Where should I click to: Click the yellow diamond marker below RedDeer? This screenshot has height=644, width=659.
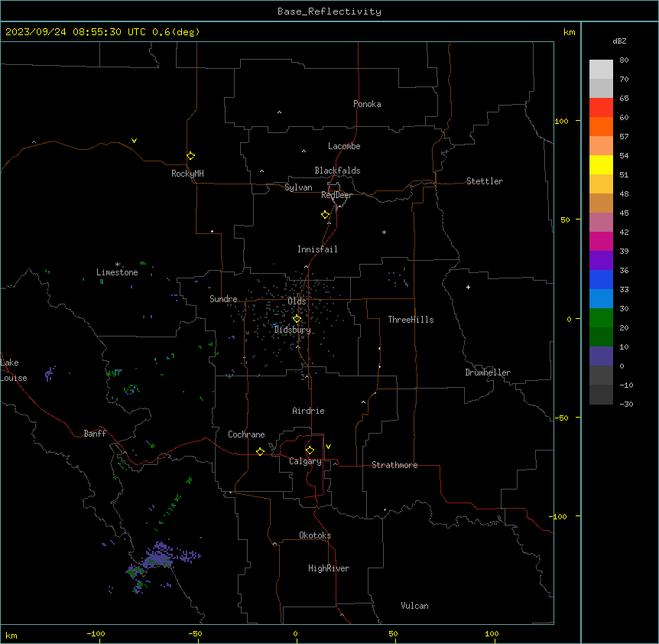325,215
